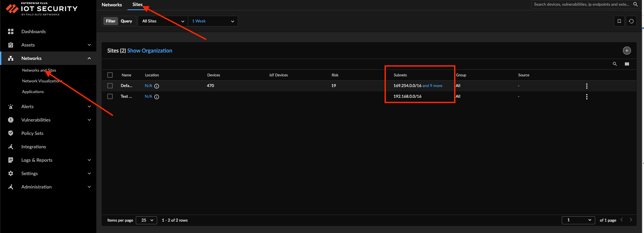Click the Alerts siren icon
This screenshot has height=233, width=644.
click(x=11, y=106)
